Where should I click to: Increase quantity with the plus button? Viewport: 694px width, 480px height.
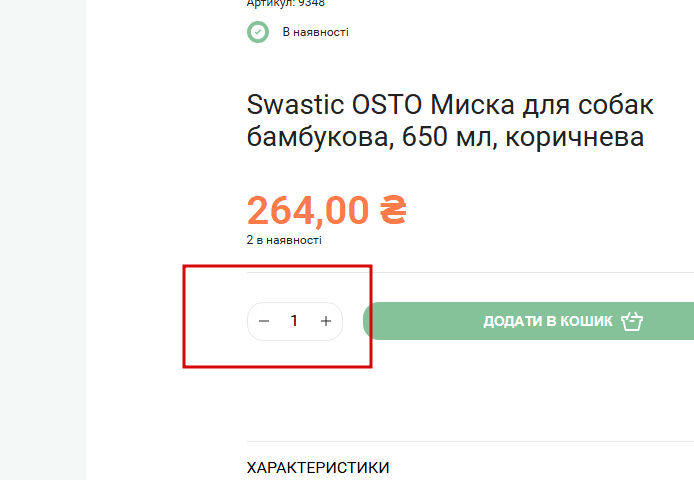tap(325, 321)
